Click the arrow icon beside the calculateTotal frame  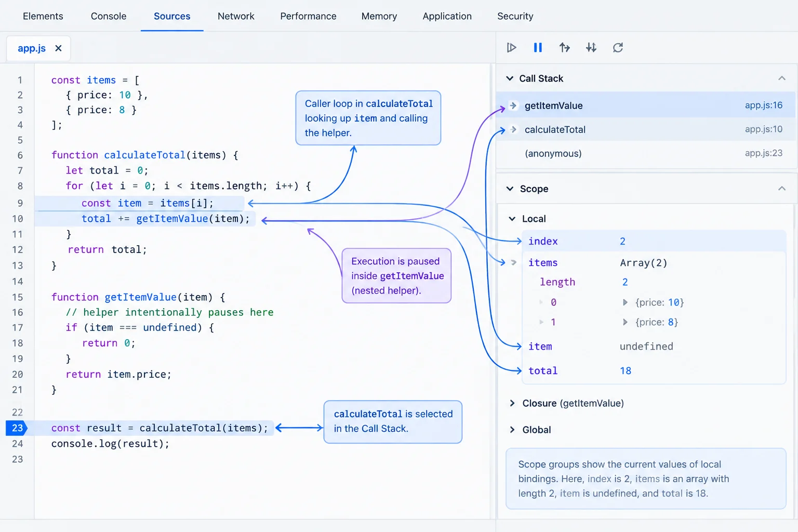point(513,129)
